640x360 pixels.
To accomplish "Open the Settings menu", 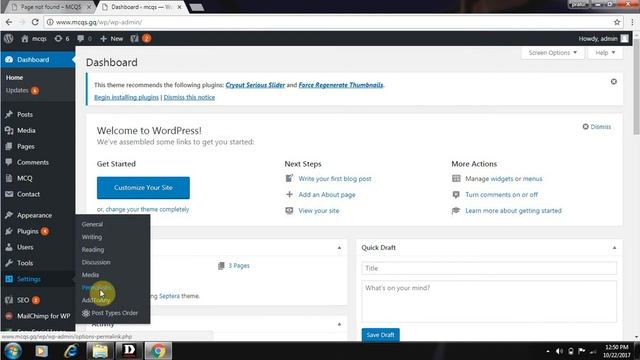I will 29,279.
